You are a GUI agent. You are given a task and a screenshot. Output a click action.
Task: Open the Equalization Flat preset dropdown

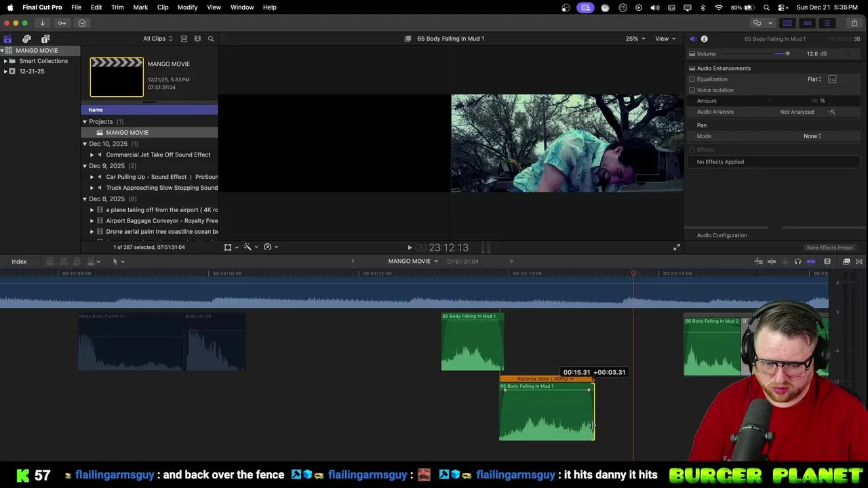coord(814,79)
